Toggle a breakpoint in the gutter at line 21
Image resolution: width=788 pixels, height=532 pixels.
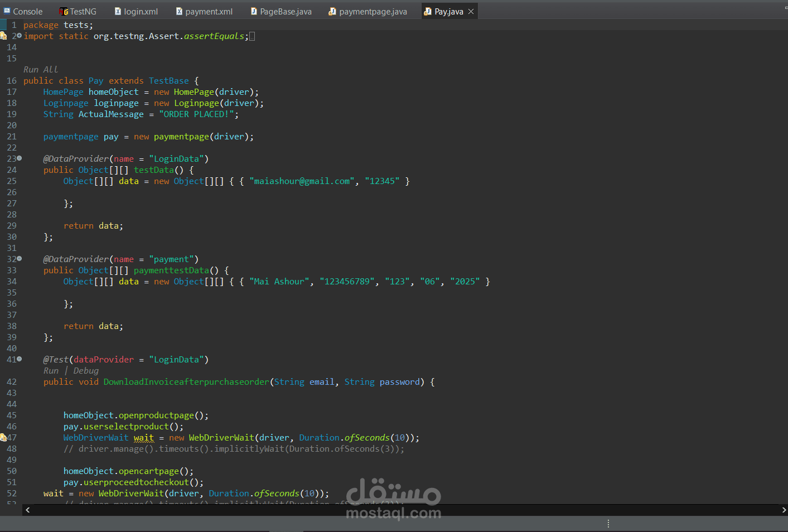4,136
